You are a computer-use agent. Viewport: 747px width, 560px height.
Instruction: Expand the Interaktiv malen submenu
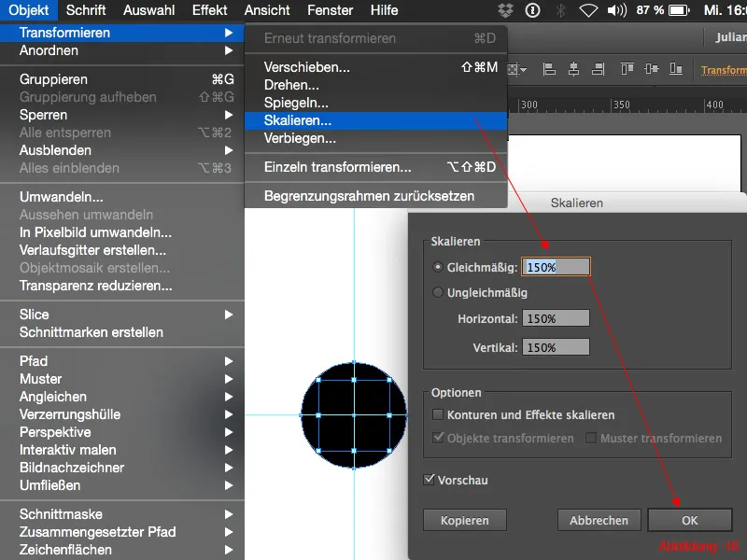122,450
